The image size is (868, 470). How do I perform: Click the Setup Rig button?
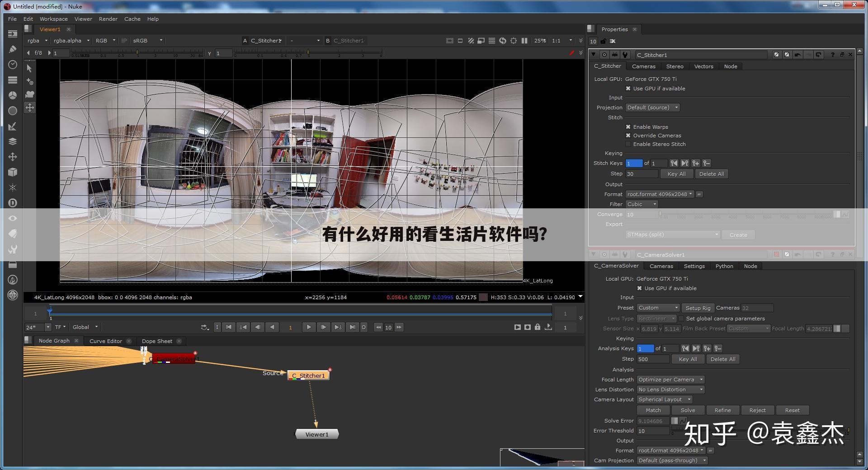point(698,308)
